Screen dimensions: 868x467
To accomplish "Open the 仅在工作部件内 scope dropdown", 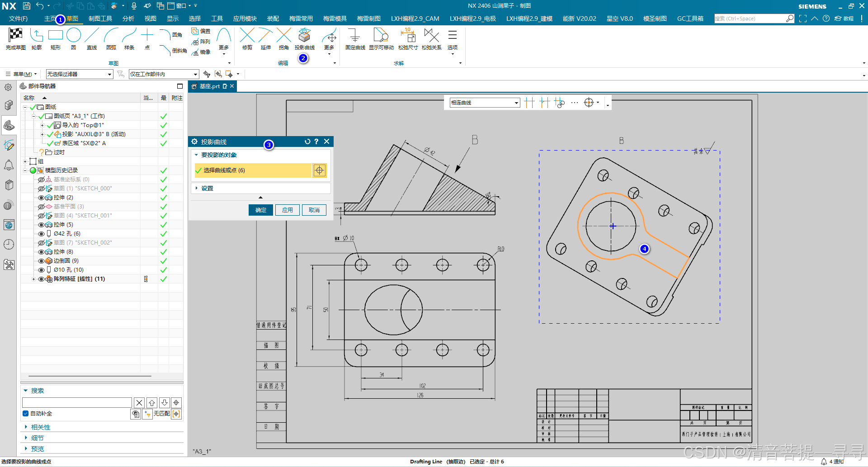I will 164,74.
